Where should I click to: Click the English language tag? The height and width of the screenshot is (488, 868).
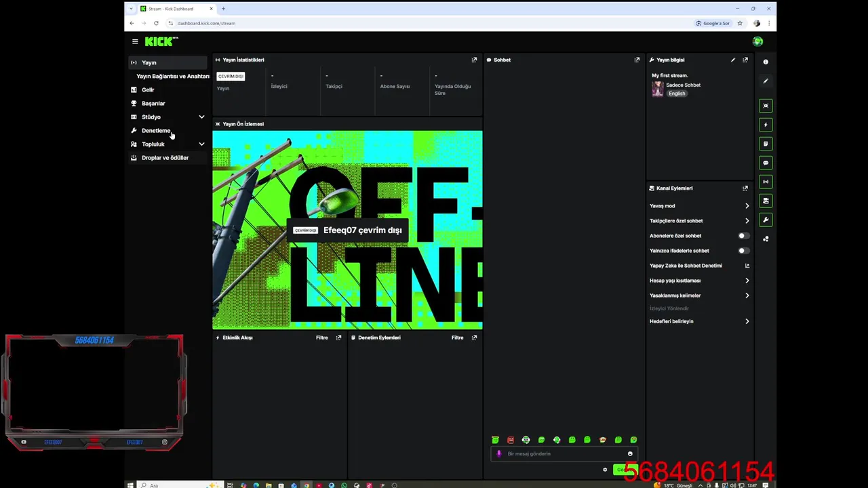click(x=677, y=94)
